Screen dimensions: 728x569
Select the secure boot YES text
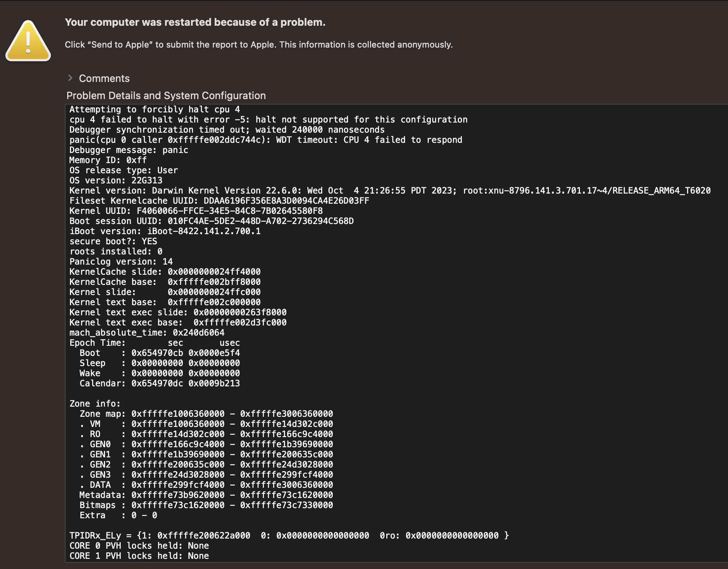coord(113,241)
